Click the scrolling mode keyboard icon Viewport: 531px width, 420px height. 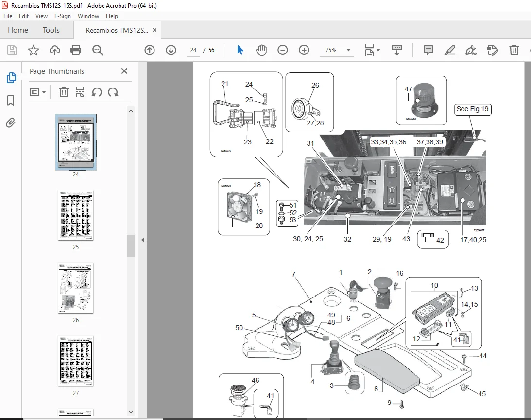396,50
